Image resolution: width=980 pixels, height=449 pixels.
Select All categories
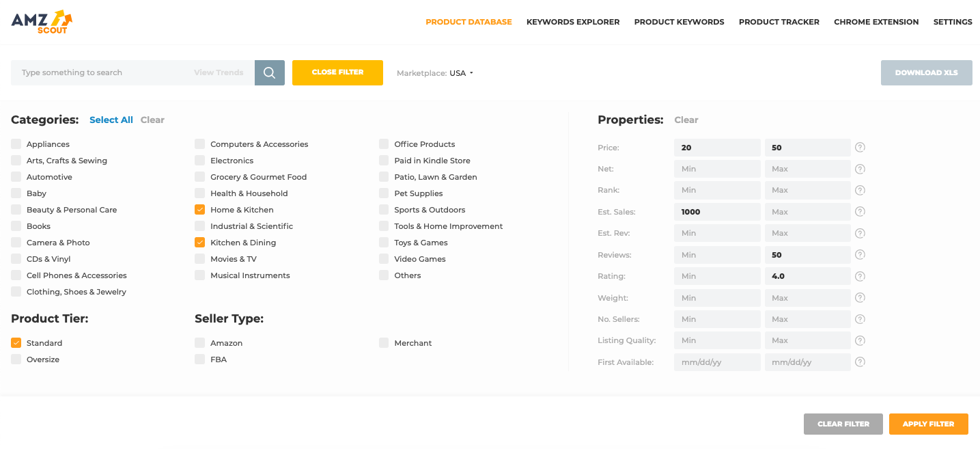pos(111,120)
